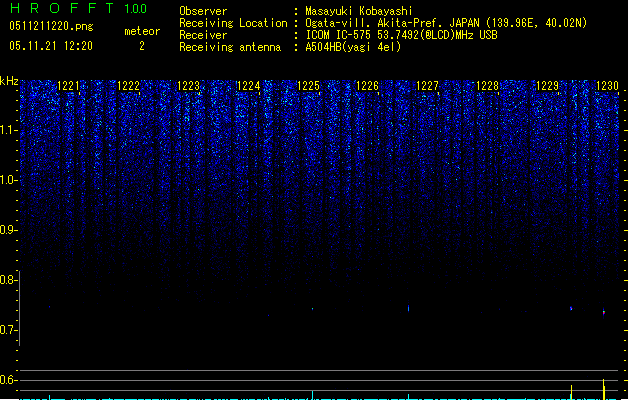Click the 1222 time marker

(128, 86)
